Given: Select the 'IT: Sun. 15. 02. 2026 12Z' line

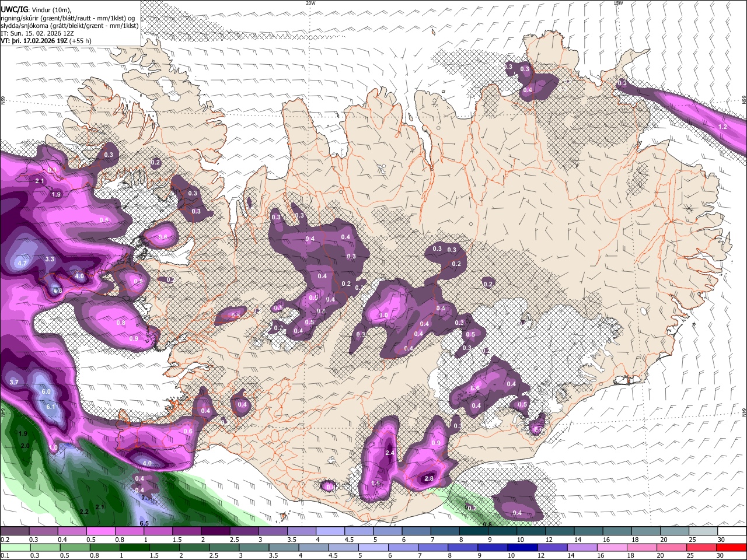Looking at the screenshot, I should (37, 33).
